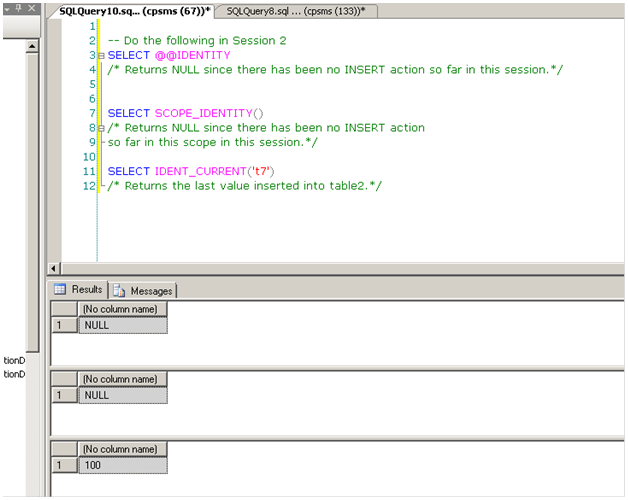Click the Results grid icon
628x500 pixels.
click(60, 289)
